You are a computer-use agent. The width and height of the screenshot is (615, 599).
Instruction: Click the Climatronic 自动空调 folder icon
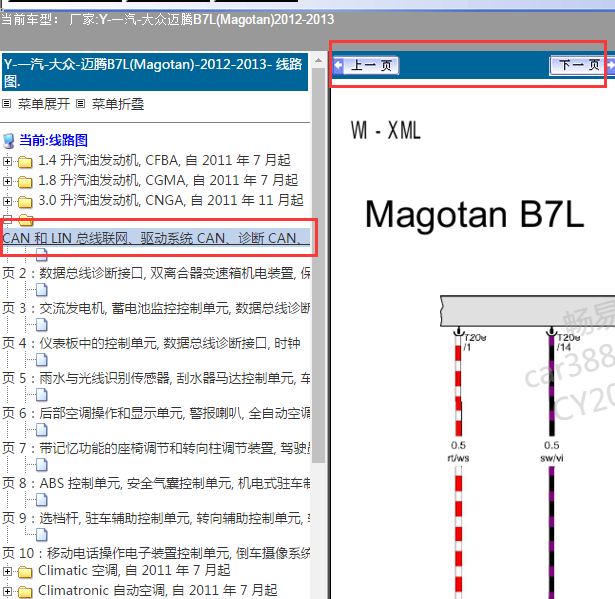coord(25,592)
